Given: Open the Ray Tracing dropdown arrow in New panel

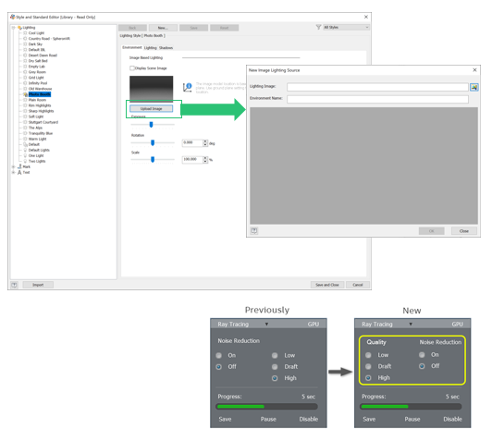Looking at the screenshot, I should point(411,324).
